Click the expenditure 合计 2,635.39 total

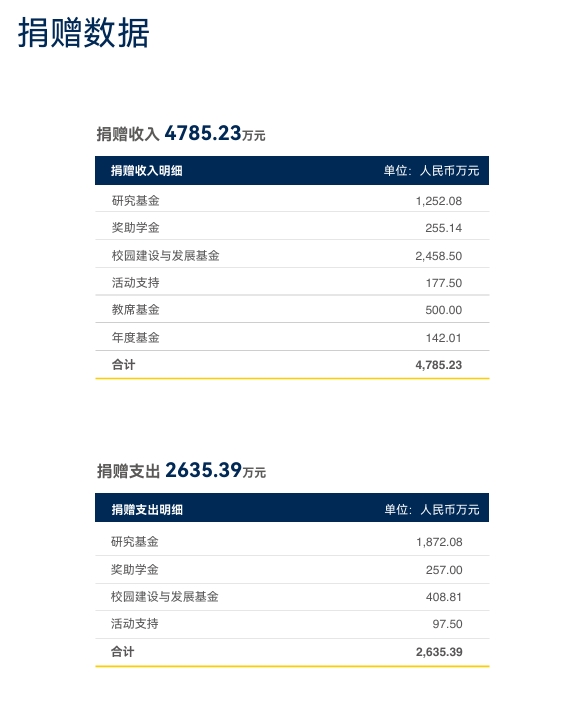tap(292, 652)
